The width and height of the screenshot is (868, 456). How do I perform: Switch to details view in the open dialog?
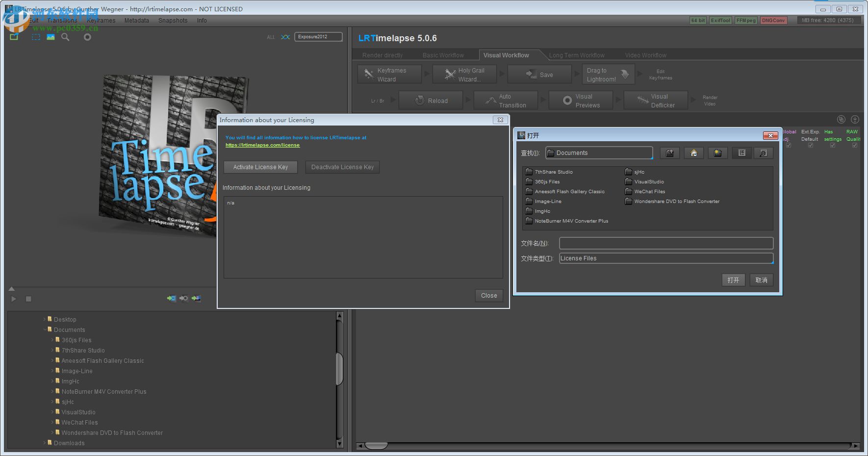764,153
